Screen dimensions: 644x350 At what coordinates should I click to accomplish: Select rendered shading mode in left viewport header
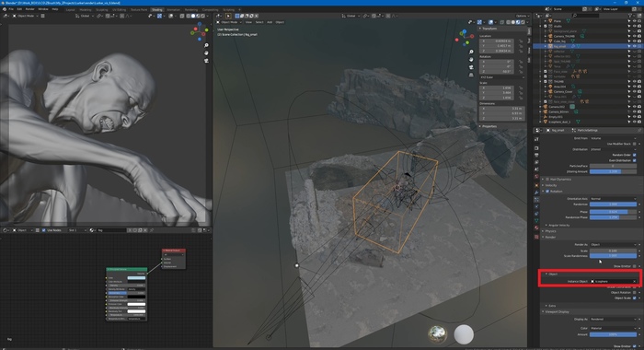pos(203,16)
